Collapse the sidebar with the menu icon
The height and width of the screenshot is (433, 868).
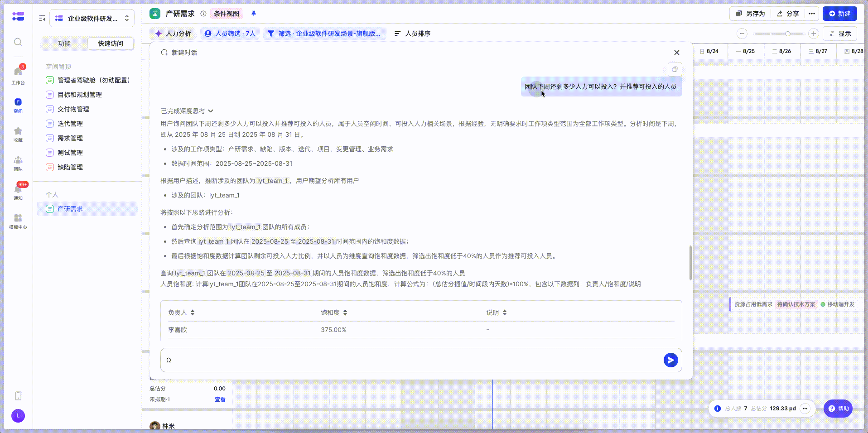coord(42,19)
